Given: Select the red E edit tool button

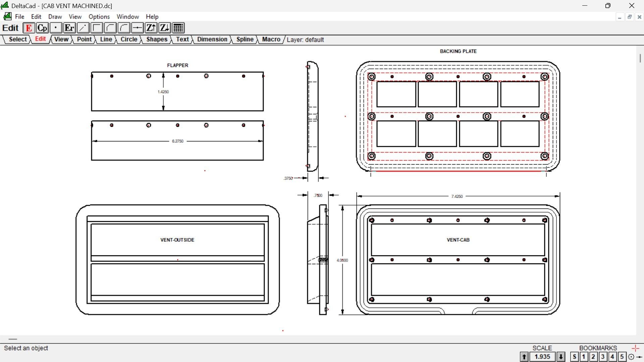Looking at the screenshot, I should pyautogui.click(x=29, y=28).
